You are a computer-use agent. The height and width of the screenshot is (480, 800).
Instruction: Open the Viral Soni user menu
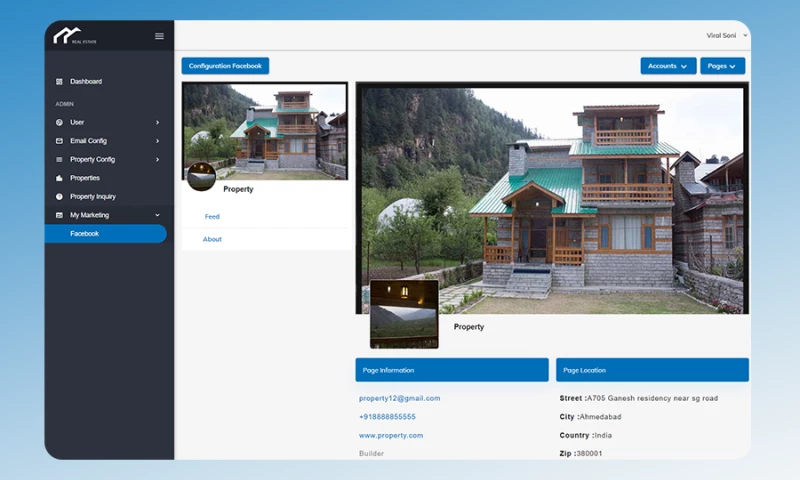point(727,35)
